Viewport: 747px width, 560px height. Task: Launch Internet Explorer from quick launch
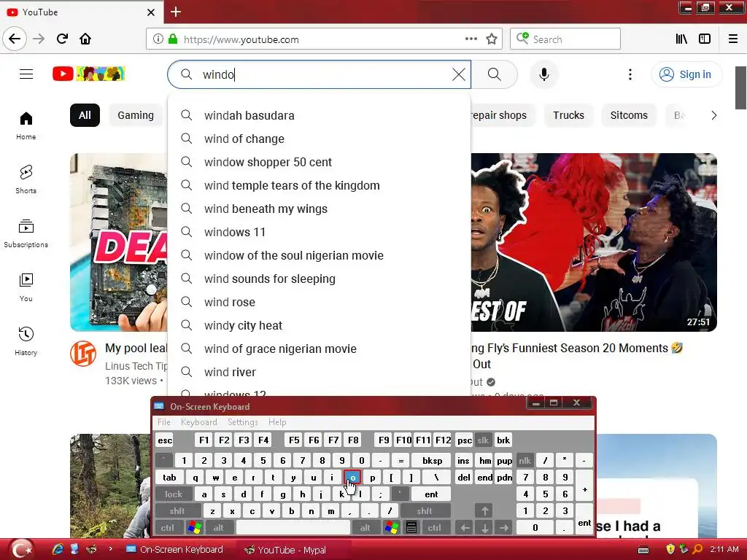pos(58,549)
